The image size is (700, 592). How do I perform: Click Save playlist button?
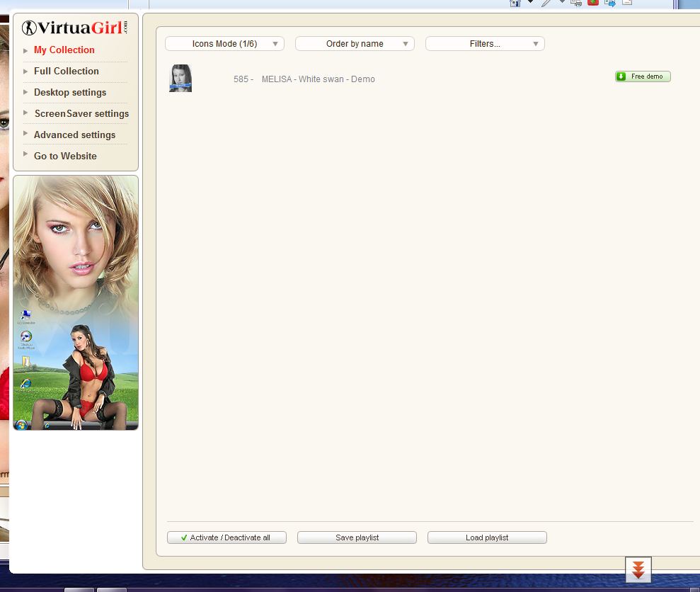357,537
